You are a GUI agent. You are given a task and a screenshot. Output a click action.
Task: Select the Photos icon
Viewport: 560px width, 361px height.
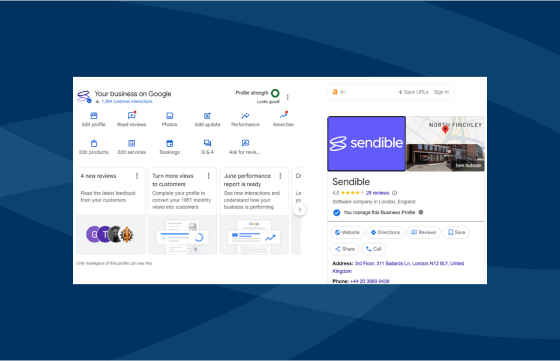[170, 116]
